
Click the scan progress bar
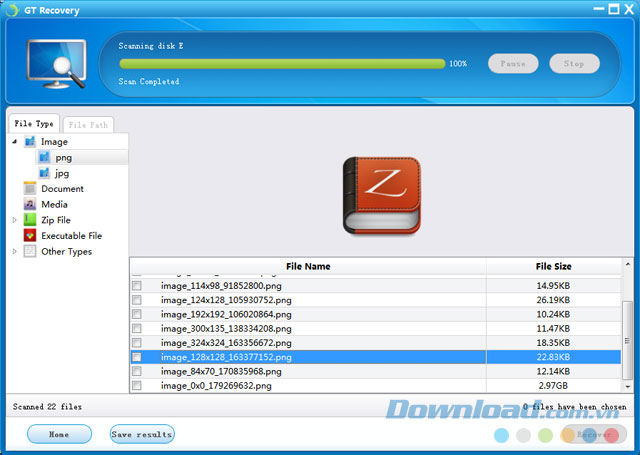coord(281,63)
